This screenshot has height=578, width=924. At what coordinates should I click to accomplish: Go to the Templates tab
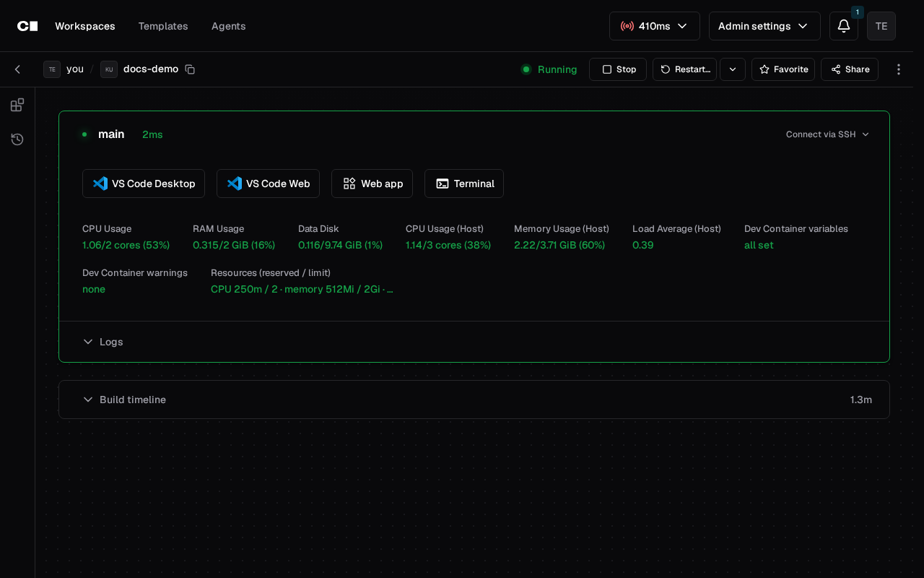pyautogui.click(x=163, y=26)
